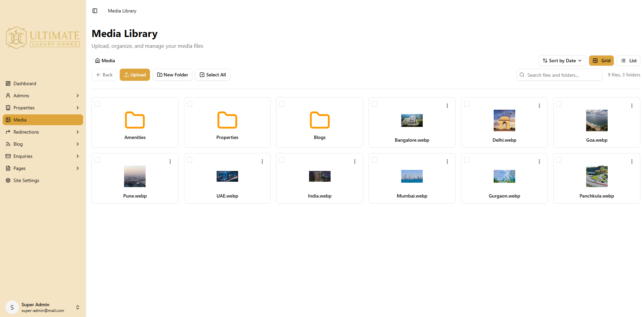This screenshot has height=317, width=644.
Task: Open the Blogs folder icon
Action: pyautogui.click(x=319, y=120)
